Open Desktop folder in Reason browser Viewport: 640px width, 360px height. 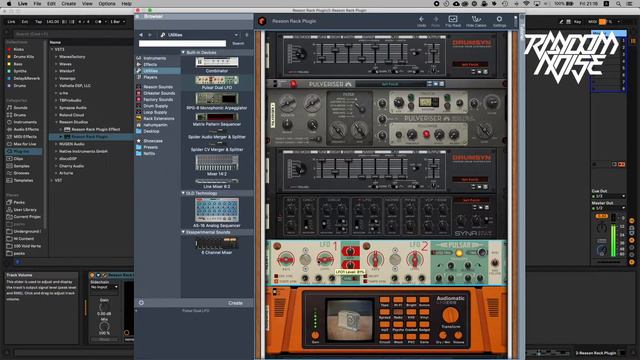click(x=151, y=131)
